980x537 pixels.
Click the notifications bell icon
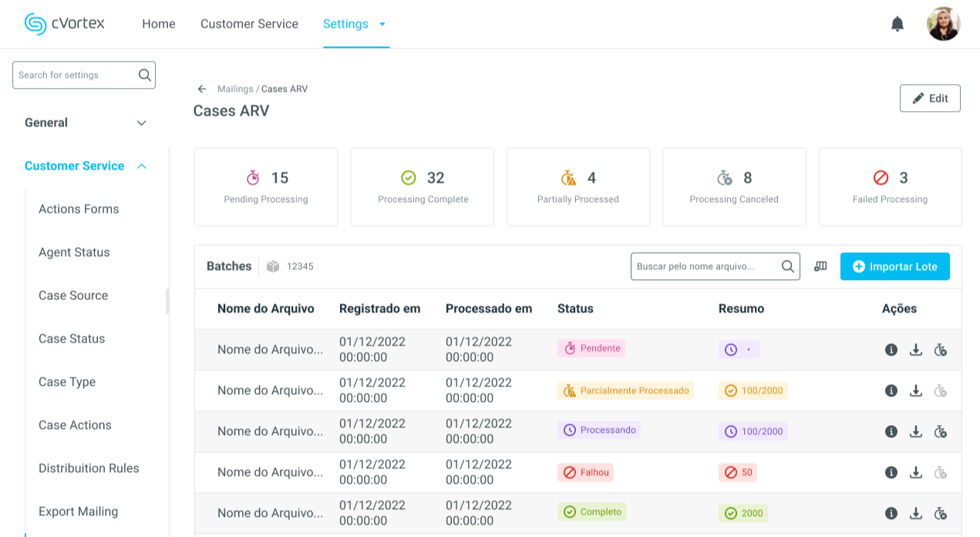pyautogui.click(x=897, y=24)
